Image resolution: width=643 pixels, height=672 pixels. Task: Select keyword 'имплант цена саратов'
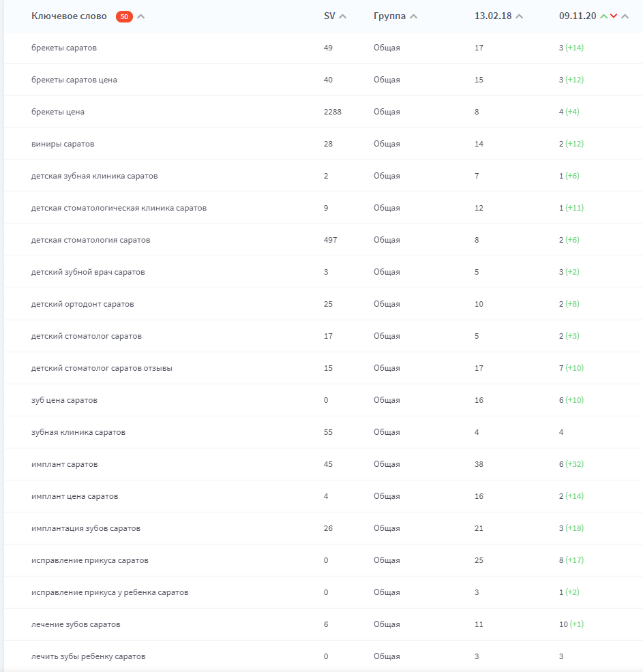74,496
